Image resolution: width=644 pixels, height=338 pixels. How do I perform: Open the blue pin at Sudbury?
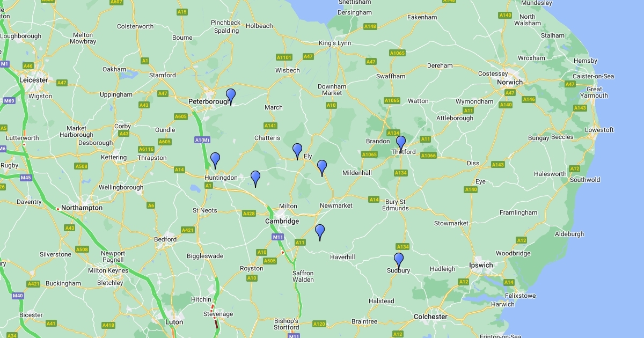coord(398,260)
